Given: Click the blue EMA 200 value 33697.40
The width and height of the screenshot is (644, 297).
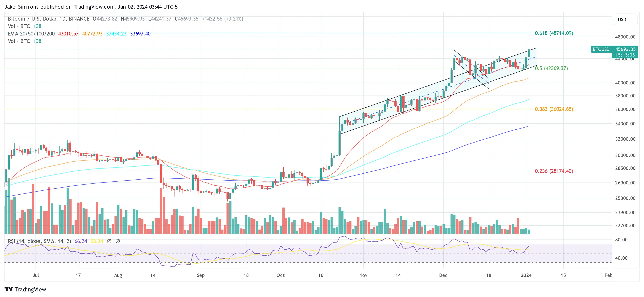Looking at the screenshot, I should [x=140, y=34].
